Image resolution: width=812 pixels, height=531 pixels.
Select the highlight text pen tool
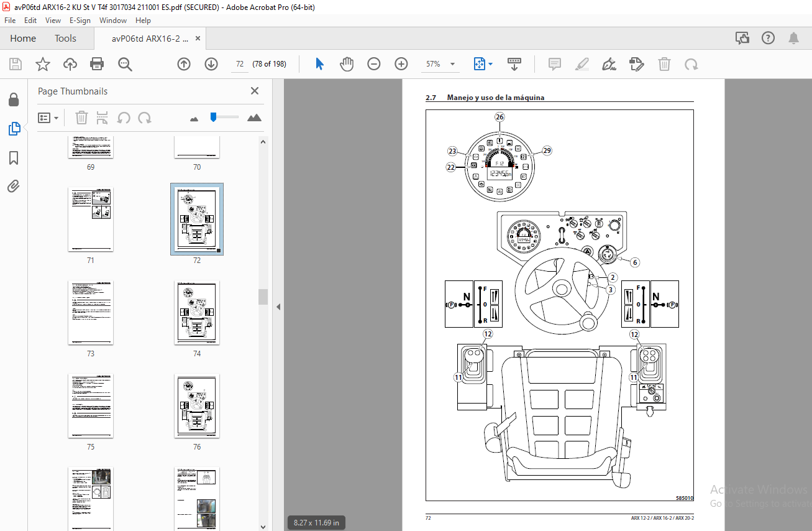(x=582, y=64)
